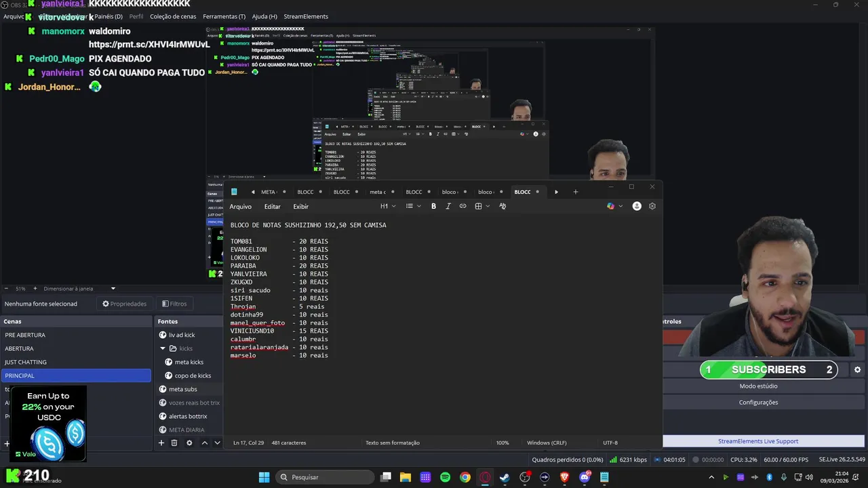
Task: Click Filtros button in OBS
Action: (x=174, y=304)
